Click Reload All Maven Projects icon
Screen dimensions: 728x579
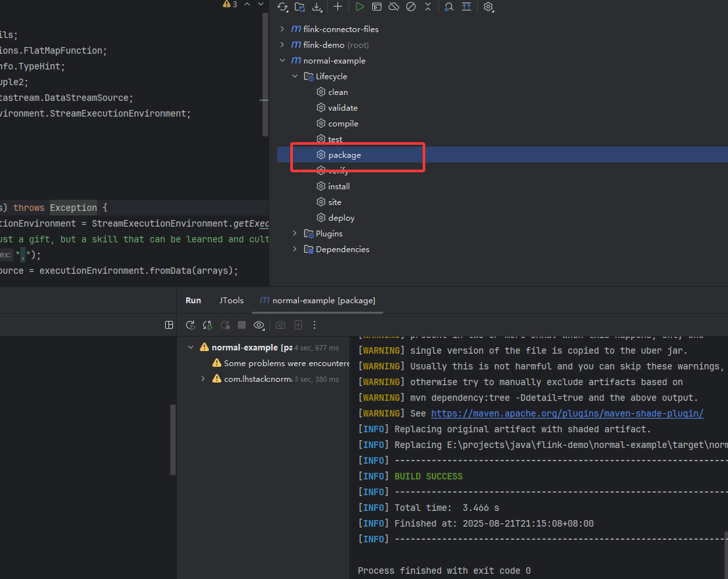click(x=282, y=7)
